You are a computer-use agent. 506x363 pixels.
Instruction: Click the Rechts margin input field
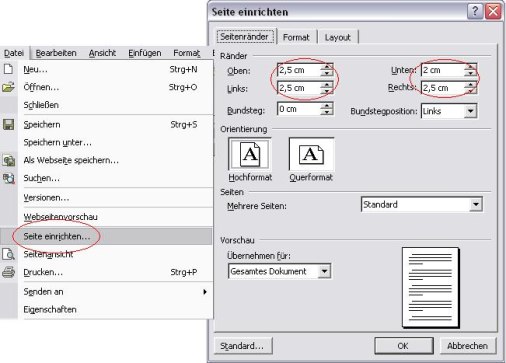click(x=443, y=88)
